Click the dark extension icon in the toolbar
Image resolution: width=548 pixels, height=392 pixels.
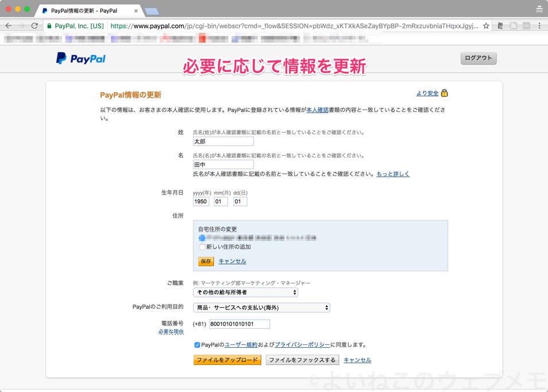[x=500, y=26]
